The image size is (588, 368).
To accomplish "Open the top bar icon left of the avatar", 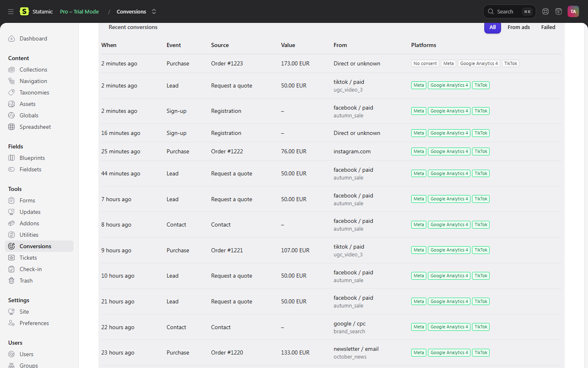I will (x=559, y=11).
